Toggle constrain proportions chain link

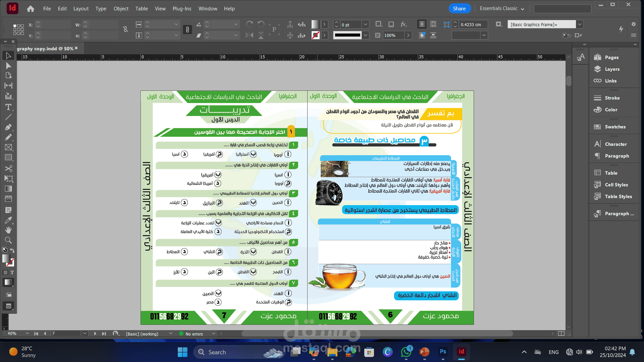click(x=125, y=29)
